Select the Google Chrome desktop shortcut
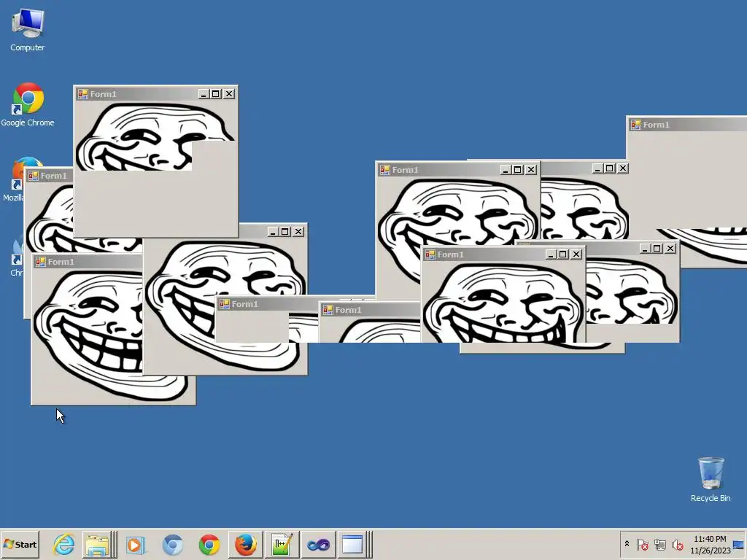The height and width of the screenshot is (560, 747). (28, 105)
